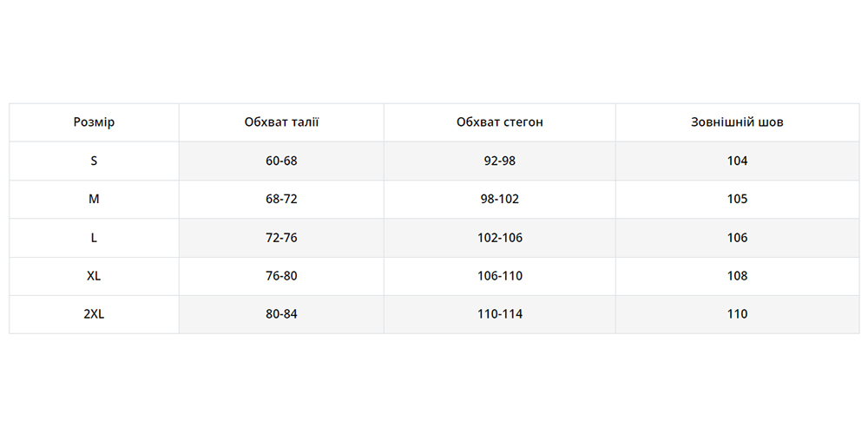The height and width of the screenshot is (434, 868).
Task: Click outer seam value 108
Action: pos(737,276)
